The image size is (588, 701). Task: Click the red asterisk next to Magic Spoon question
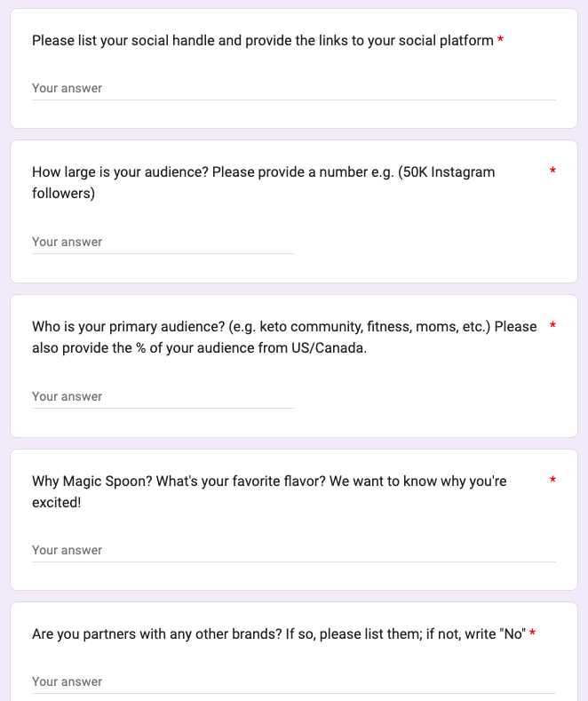tap(552, 481)
